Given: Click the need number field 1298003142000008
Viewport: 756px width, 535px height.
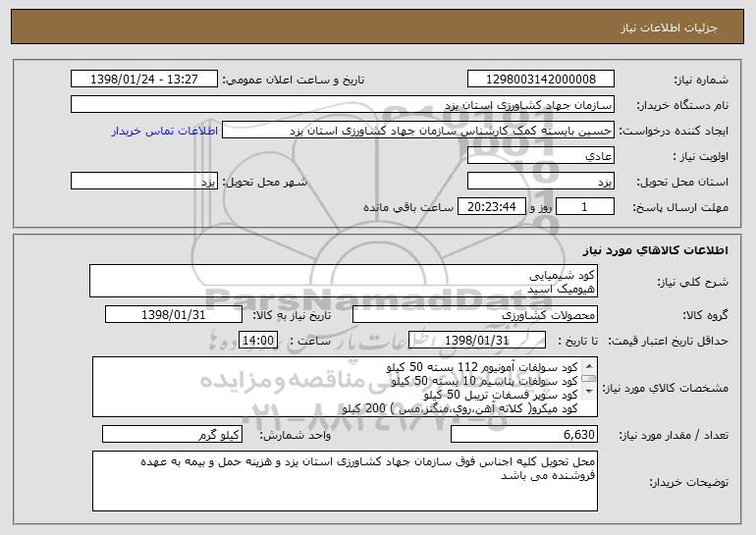Looking at the screenshot, I should [540, 79].
